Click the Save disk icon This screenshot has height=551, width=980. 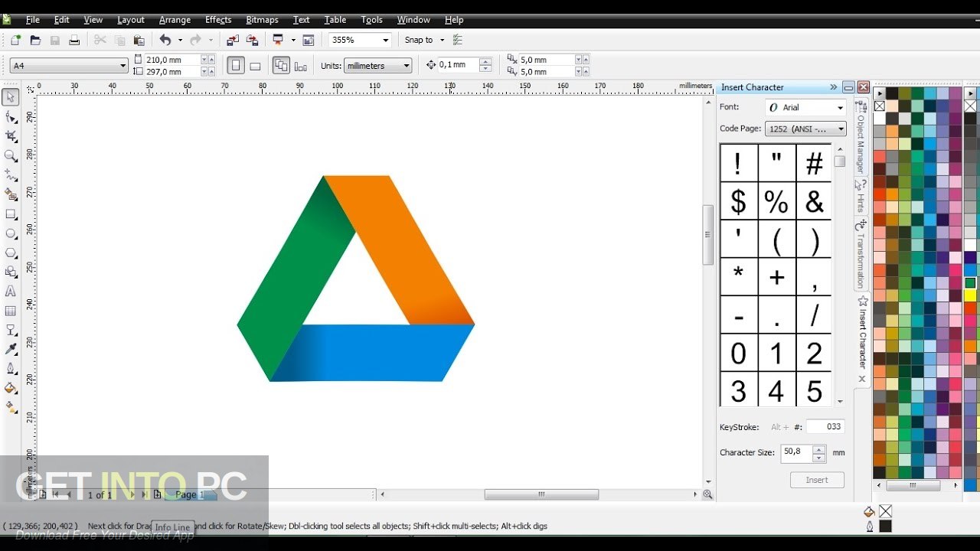click(54, 40)
